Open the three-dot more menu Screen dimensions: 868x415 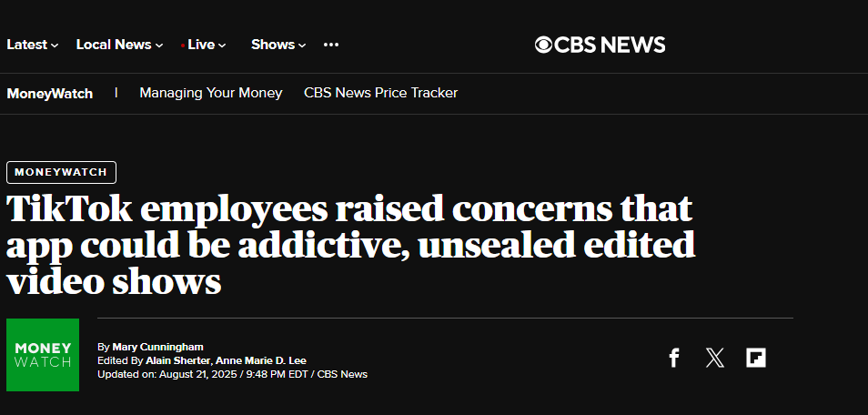[331, 45]
